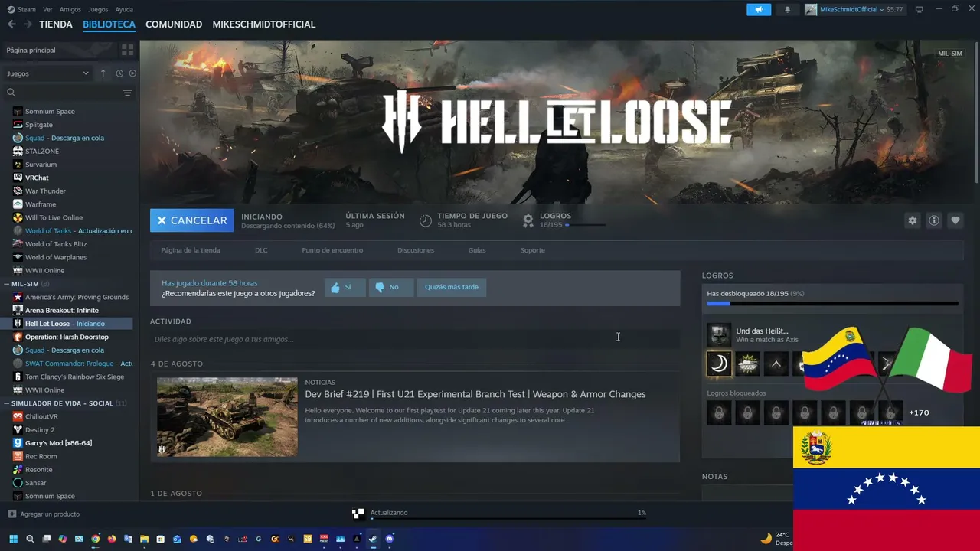980x551 pixels.
Task: Launch Firefox from the taskbar
Action: tap(112, 539)
